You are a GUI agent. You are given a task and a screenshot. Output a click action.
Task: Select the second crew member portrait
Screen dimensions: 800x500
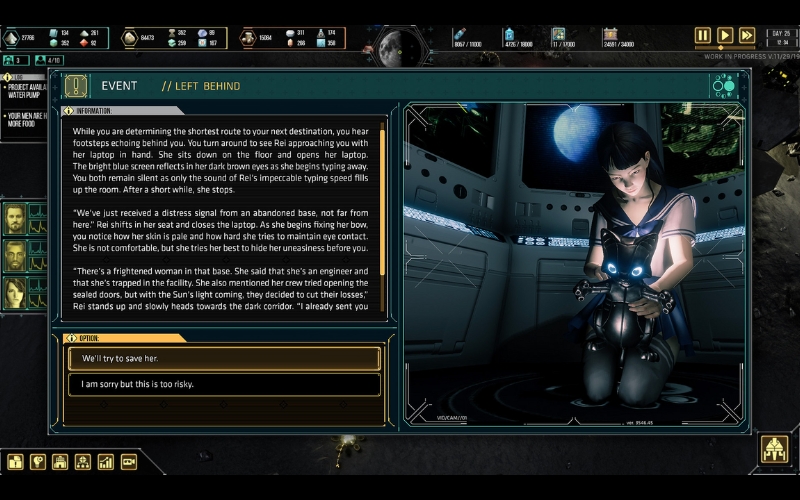(x=15, y=255)
